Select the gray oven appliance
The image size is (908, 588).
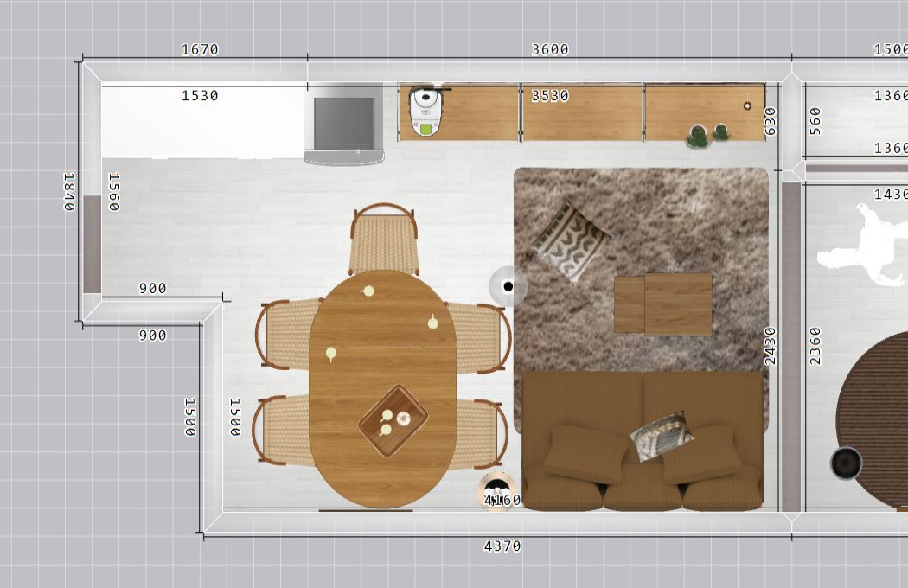click(x=344, y=124)
